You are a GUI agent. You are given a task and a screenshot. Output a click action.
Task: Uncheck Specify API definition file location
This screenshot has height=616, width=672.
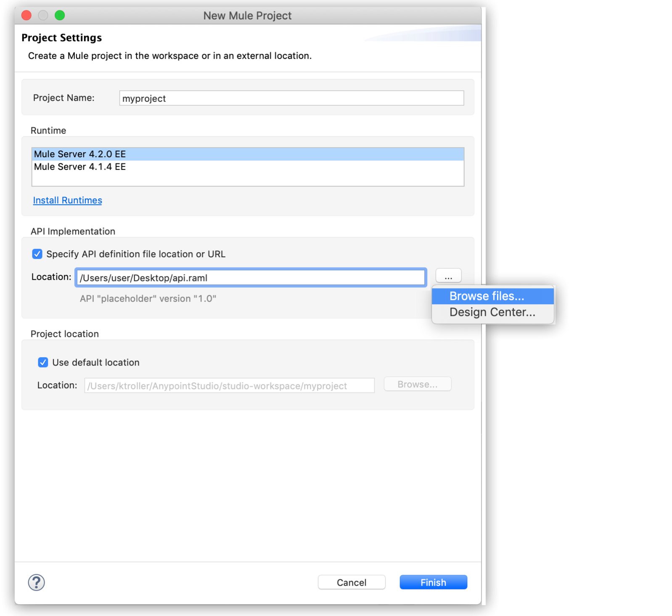(37, 254)
